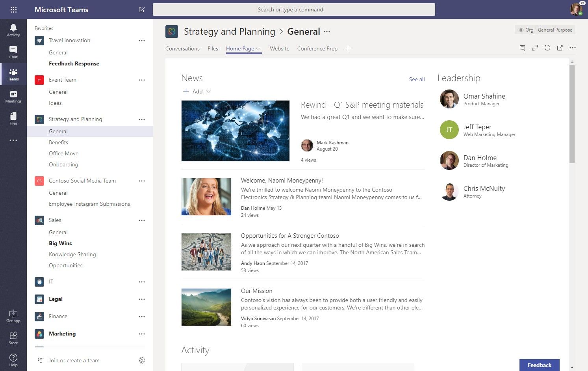Open manage teams settings gear
The image size is (588, 371).
coord(142,360)
